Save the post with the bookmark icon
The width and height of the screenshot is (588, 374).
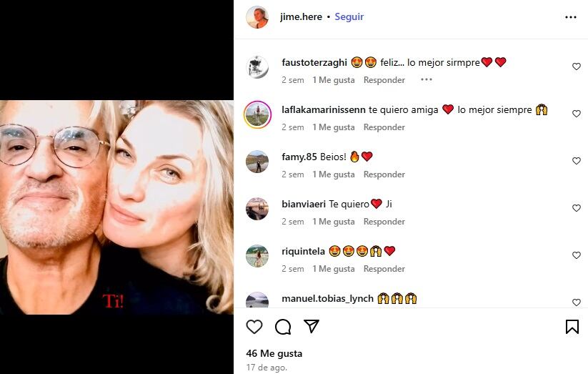click(x=572, y=327)
